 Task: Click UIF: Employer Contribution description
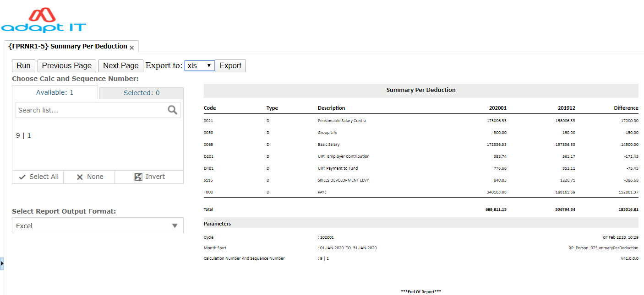[344, 156]
